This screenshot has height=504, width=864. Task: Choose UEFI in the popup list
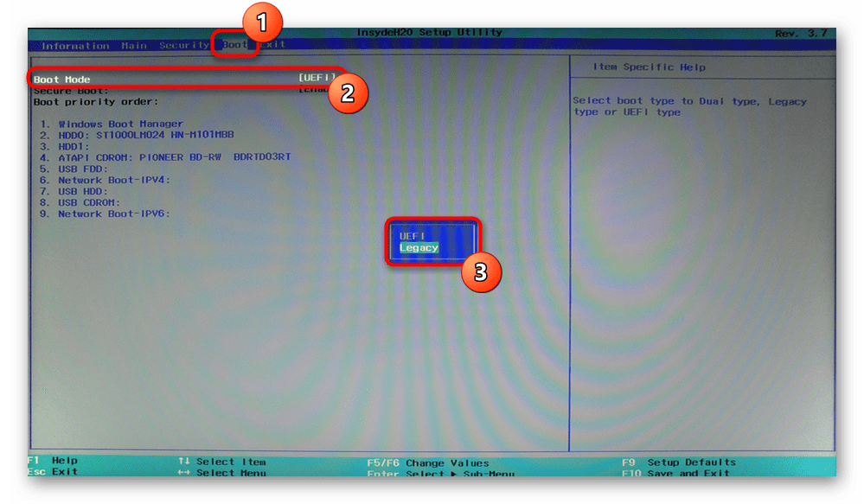(413, 236)
